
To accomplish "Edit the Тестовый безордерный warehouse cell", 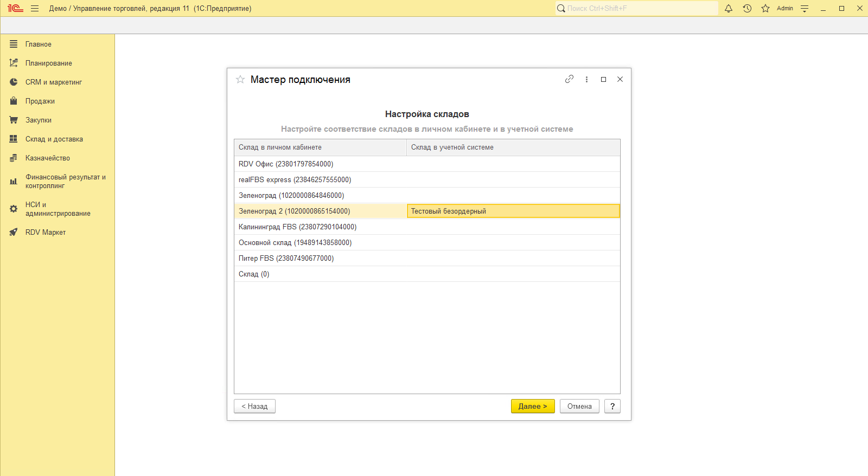I will 513,211.
